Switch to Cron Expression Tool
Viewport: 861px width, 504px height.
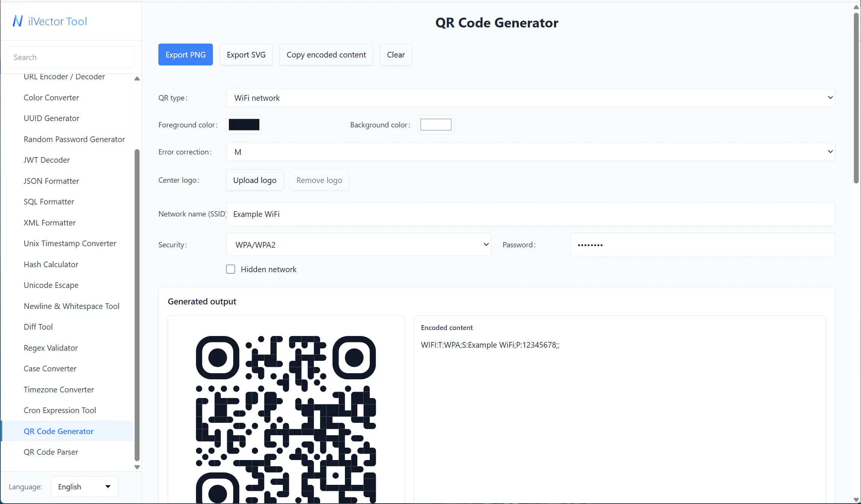pyautogui.click(x=60, y=410)
